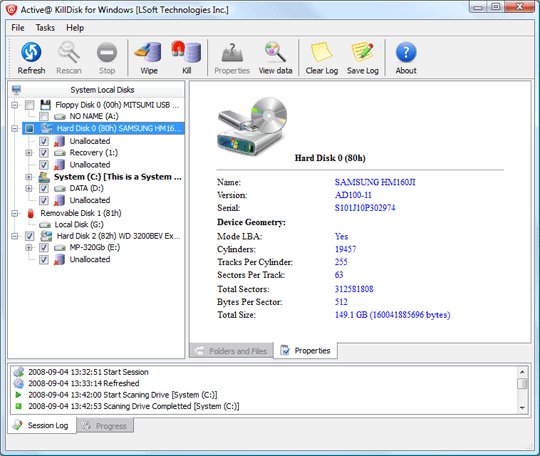The image size is (540, 456).
Task: Click the Rescan magnifier icon
Action: 69,52
